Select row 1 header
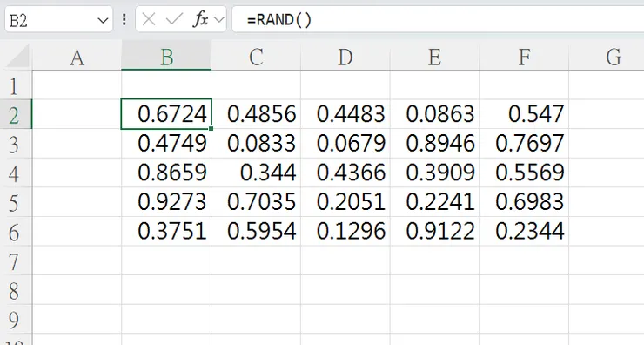This screenshot has width=644, height=345. pyautogui.click(x=16, y=85)
